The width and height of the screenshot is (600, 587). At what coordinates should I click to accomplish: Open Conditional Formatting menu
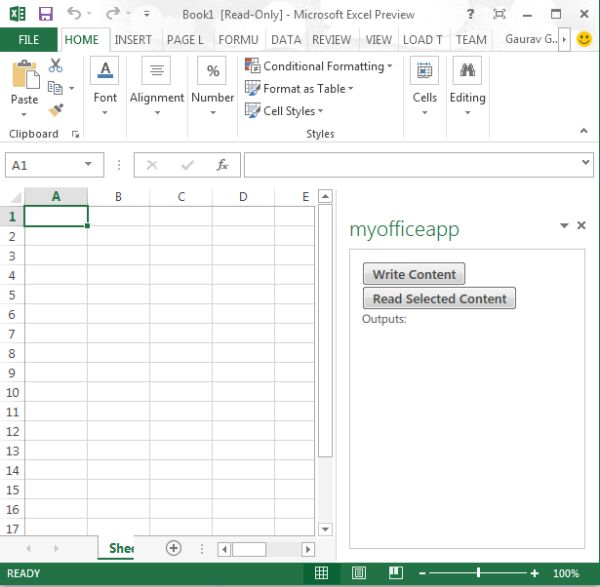click(x=318, y=66)
